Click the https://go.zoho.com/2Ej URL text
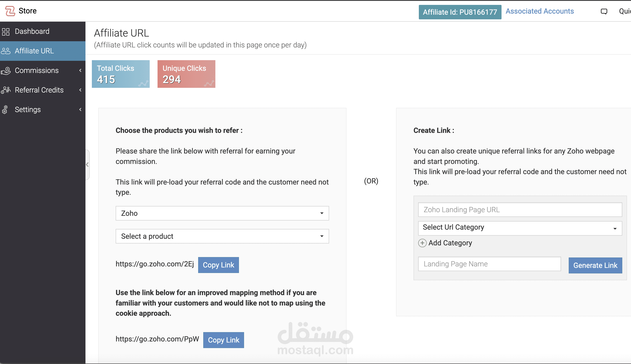The image size is (631, 364). [x=155, y=264]
